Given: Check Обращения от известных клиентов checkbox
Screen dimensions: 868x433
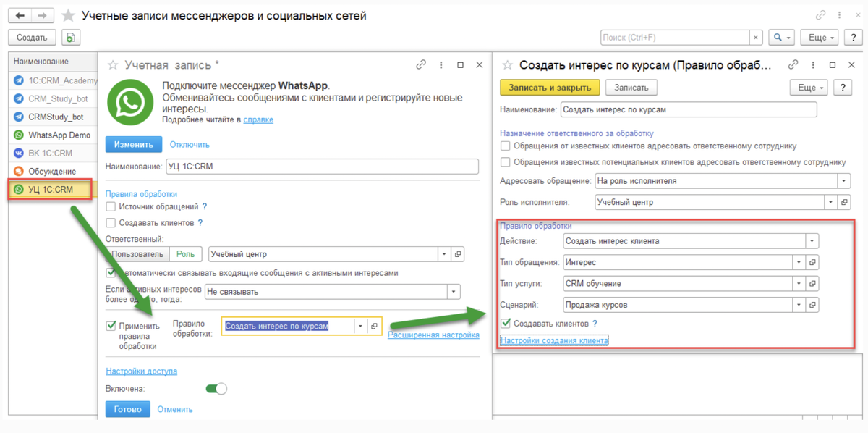Looking at the screenshot, I should point(506,146).
